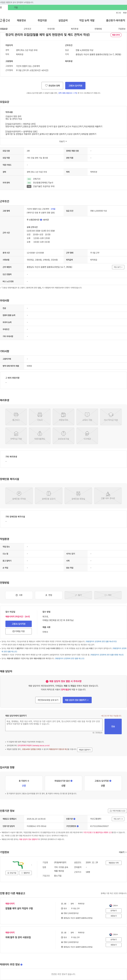Submit question with 전송 button
The image size is (127, 980).
(113, 726)
